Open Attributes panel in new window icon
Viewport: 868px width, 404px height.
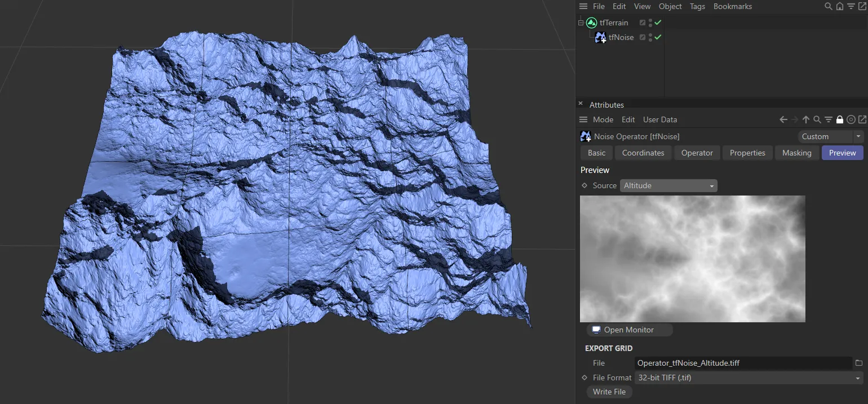tap(862, 119)
